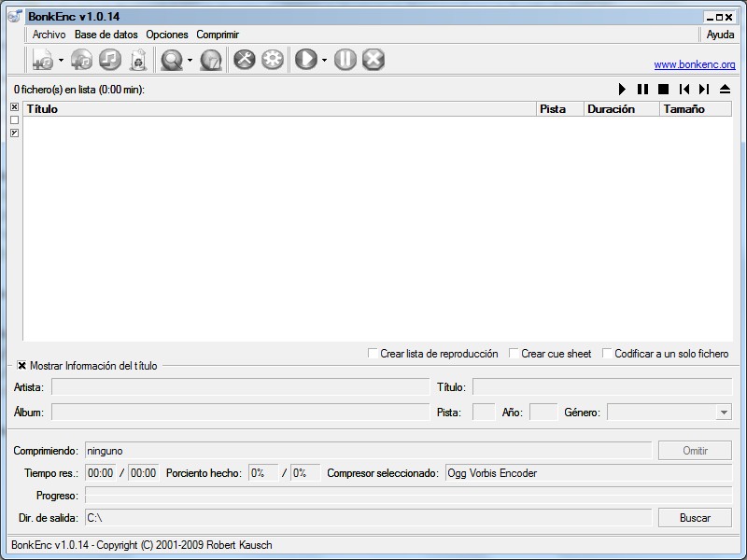Click the 0 fichero(s) en lista label
747x560 pixels.
[x=79, y=90]
